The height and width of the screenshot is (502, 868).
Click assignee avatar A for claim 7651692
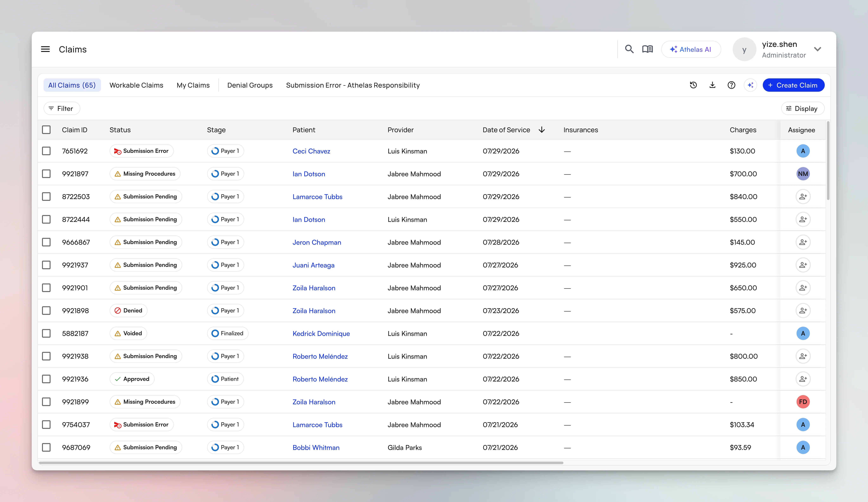point(803,151)
